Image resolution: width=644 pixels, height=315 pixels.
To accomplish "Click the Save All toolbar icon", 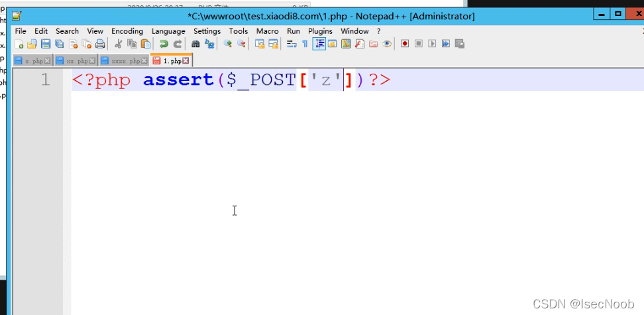I will [x=59, y=44].
